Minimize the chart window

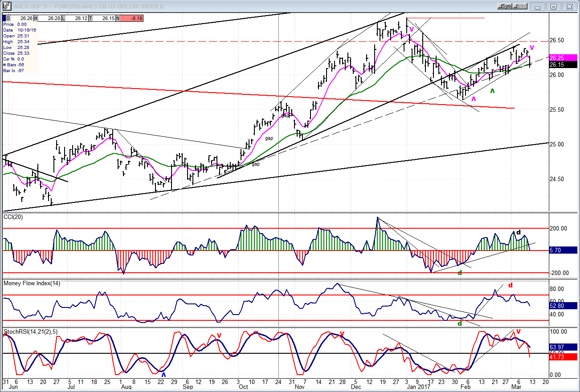tap(539, 7)
